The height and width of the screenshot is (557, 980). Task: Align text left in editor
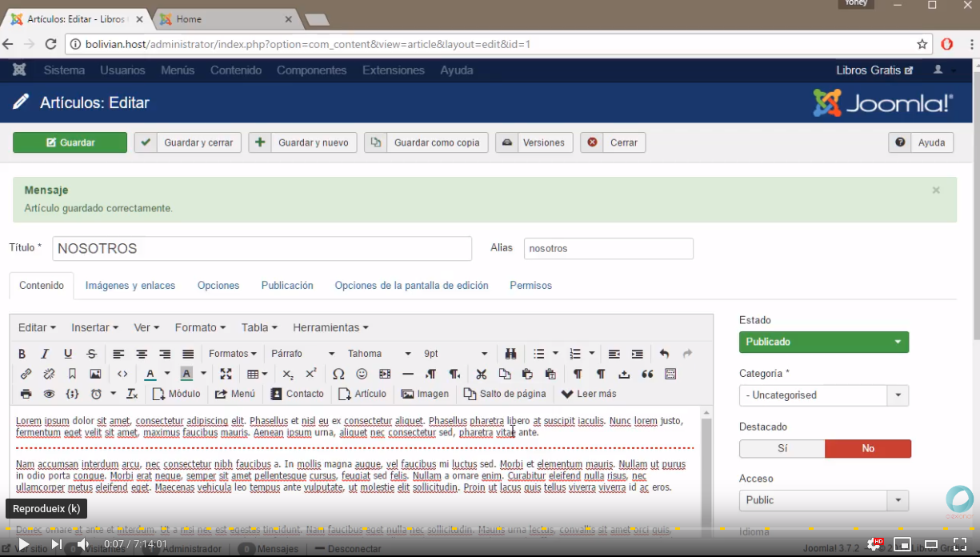(118, 354)
